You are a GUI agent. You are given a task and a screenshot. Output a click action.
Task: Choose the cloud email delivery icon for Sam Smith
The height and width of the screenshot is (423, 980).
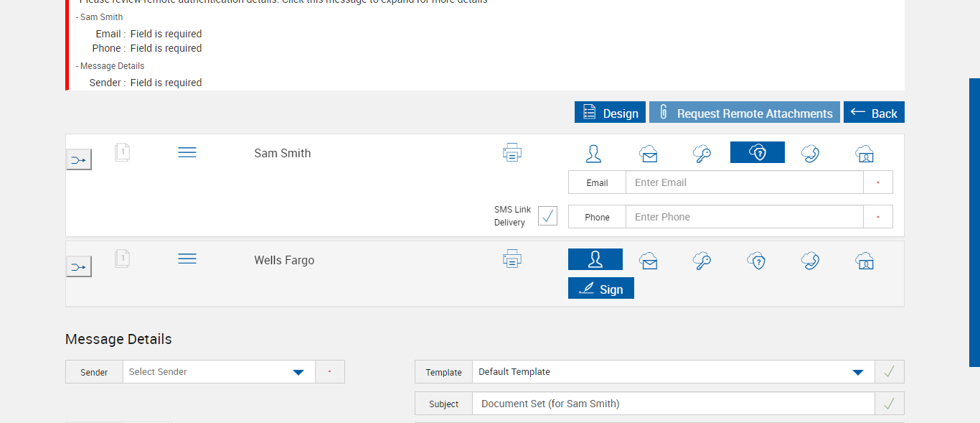pyautogui.click(x=649, y=153)
